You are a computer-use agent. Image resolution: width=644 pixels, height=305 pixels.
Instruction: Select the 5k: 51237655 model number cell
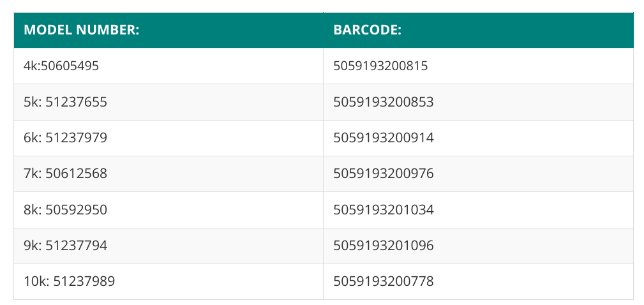168,102
